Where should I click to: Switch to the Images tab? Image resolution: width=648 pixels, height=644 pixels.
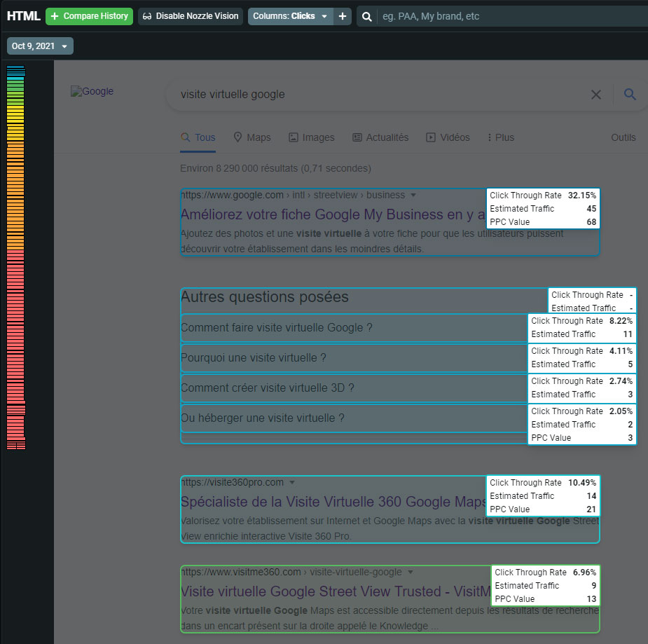click(311, 137)
